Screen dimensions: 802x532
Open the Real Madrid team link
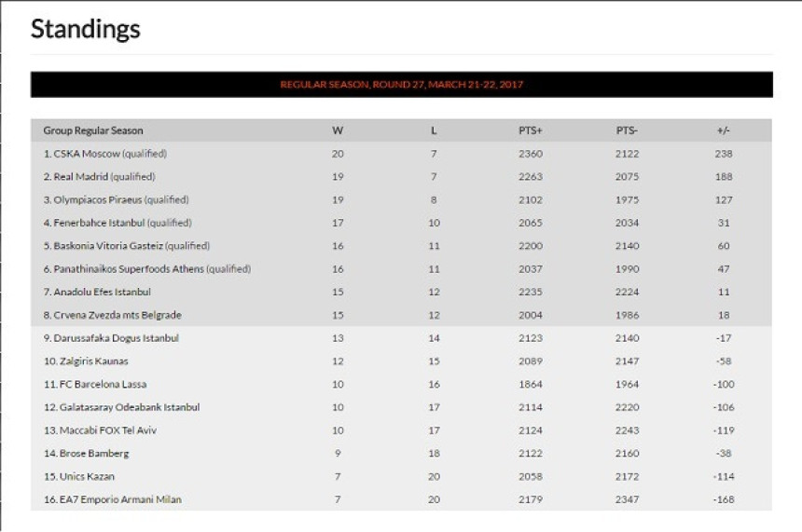coord(81,177)
